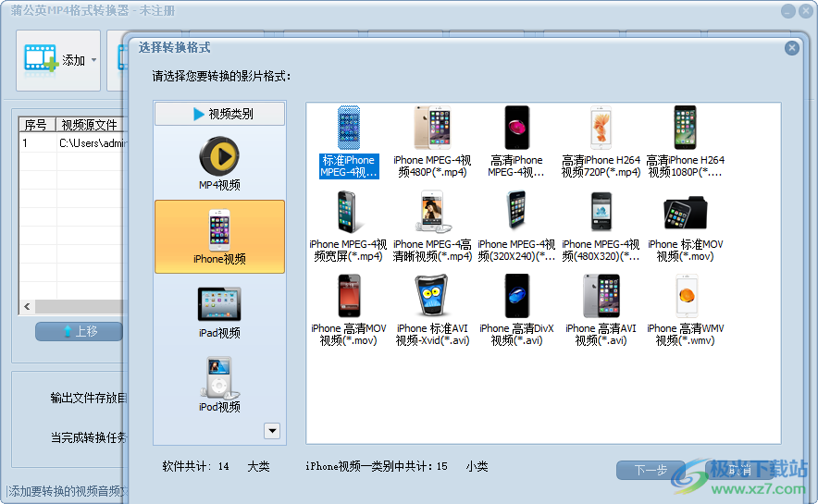
Task: Choose iPhone MPEG-4视频480P(*.mp4) format
Action: tap(432, 142)
